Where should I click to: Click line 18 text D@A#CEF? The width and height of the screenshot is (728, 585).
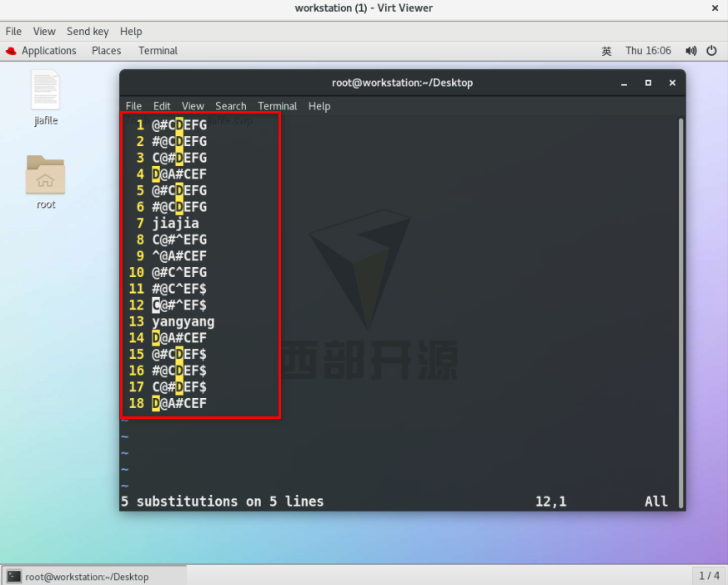(x=179, y=403)
